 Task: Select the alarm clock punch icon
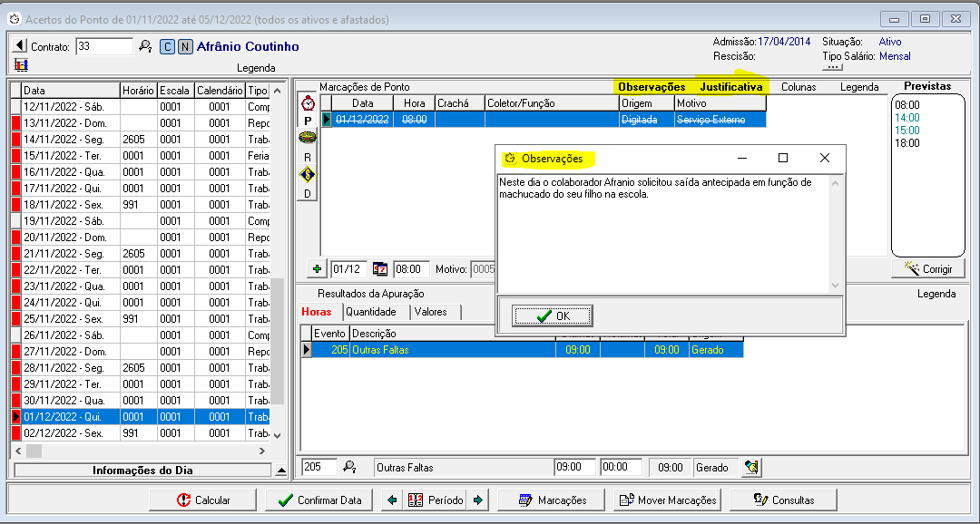[x=308, y=102]
